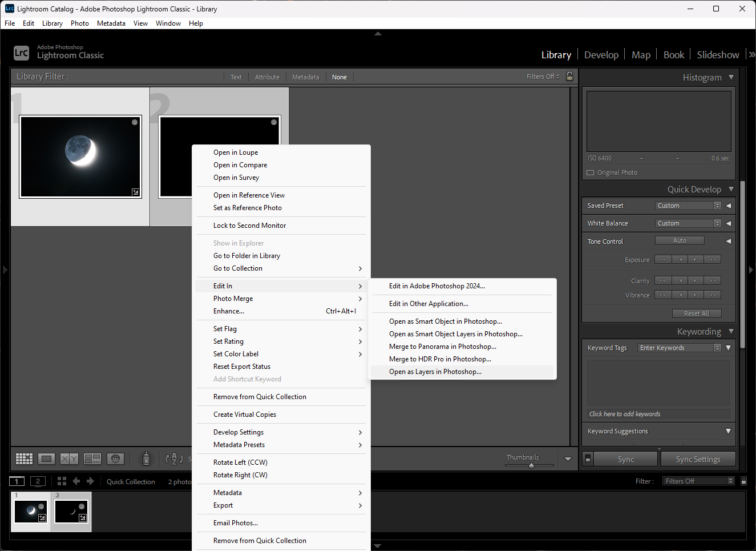
Task: Click the moon photo develop-adjustments badge
Action: [x=135, y=192]
